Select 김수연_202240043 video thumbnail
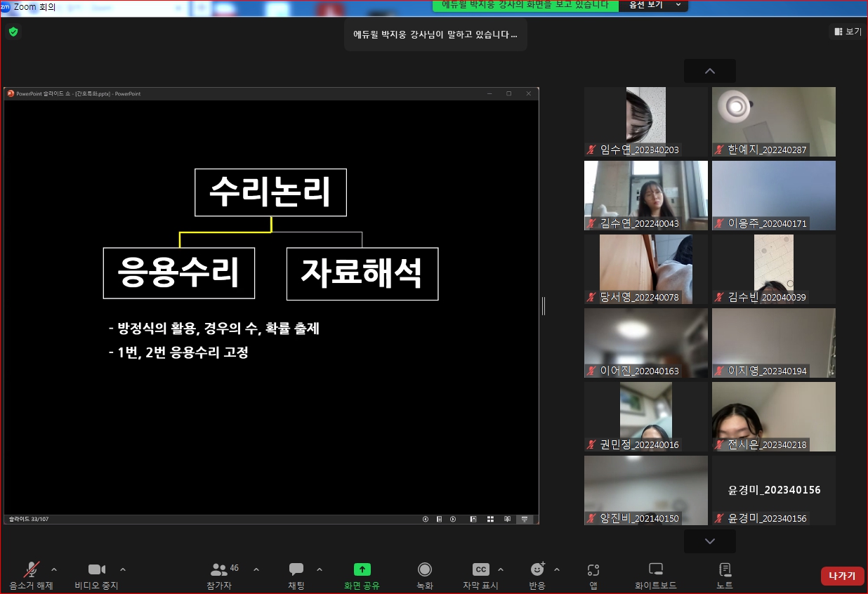The width and height of the screenshot is (868, 594). pyautogui.click(x=646, y=195)
